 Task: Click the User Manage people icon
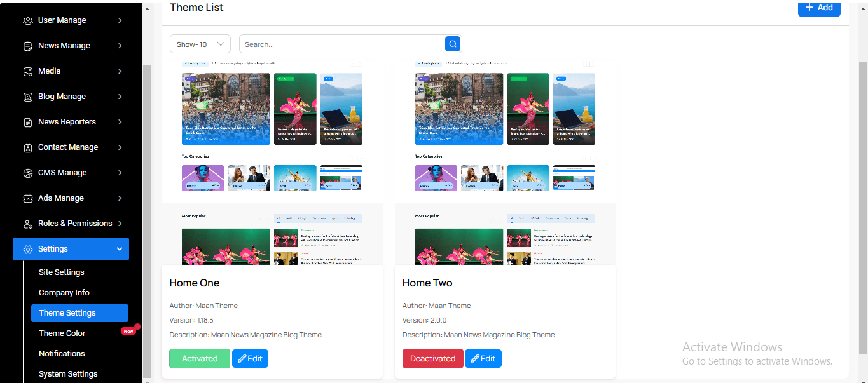pyautogui.click(x=27, y=20)
